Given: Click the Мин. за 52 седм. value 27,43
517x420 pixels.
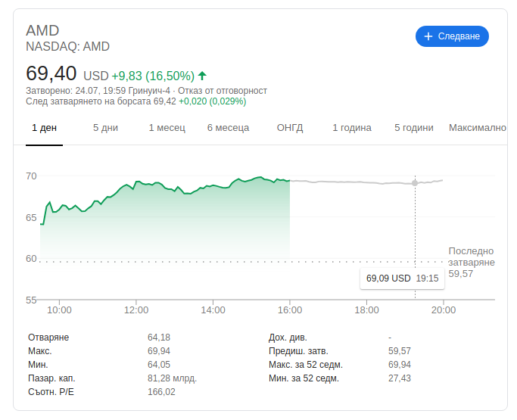Looking at the screenshot, I should (x=399, y=378).
